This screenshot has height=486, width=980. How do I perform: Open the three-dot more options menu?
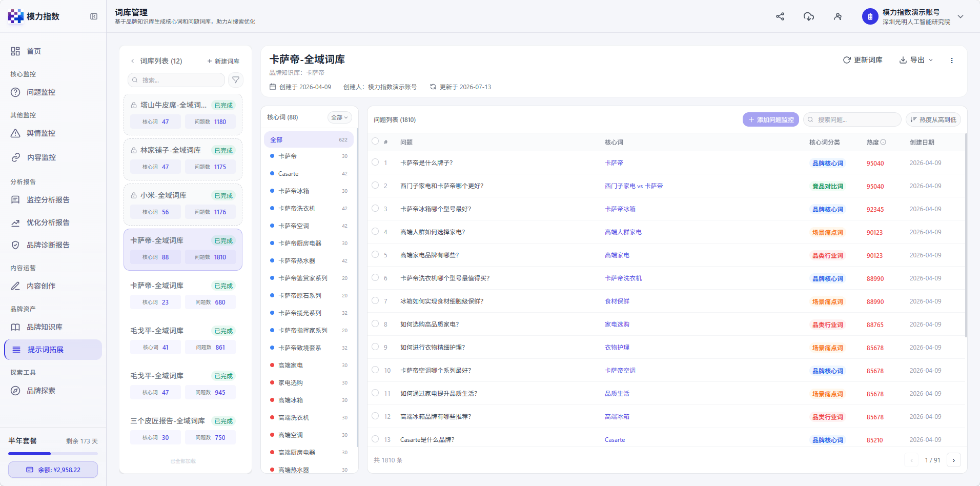point(952,60)
